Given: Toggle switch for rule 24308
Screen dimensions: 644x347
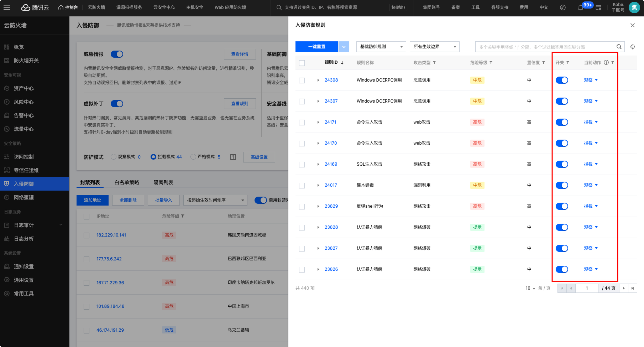Looking at the screenshot, I should [562, 80].
